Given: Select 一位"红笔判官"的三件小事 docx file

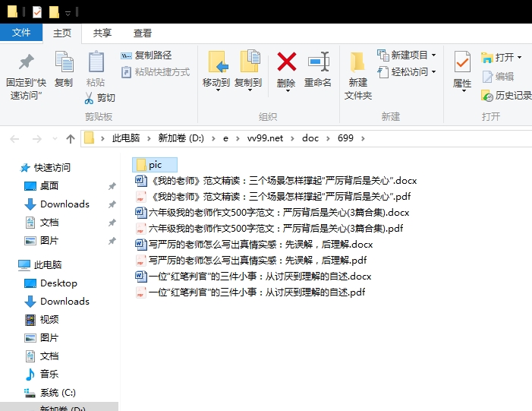Looking at the screenshot, I should coord(253,277).
